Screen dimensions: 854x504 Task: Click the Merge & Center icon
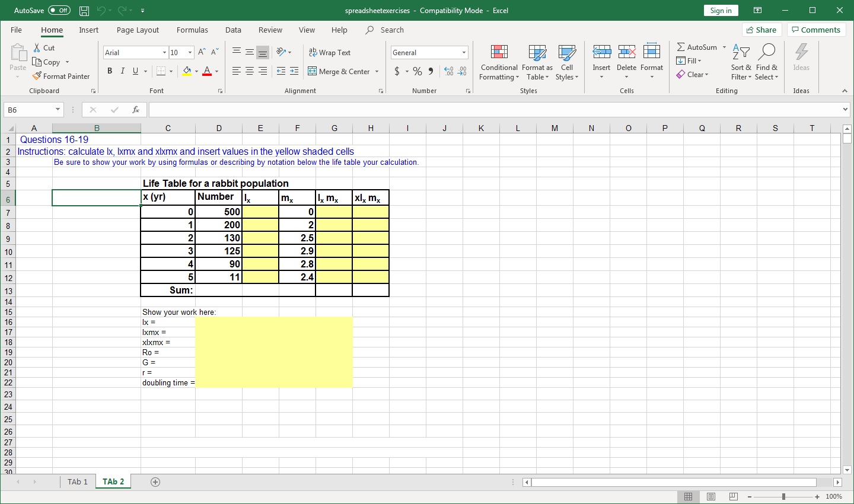click(313, 71)
